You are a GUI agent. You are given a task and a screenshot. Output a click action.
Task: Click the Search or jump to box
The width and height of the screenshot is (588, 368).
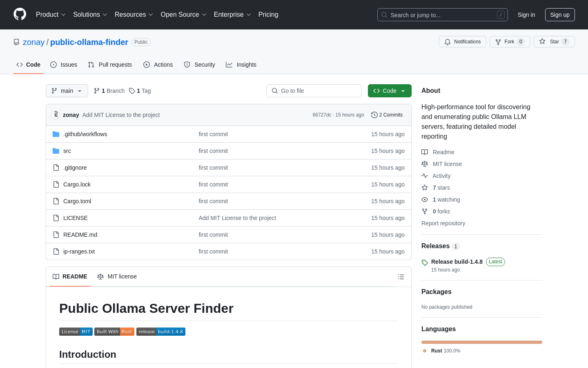click(x=443, y=15)
